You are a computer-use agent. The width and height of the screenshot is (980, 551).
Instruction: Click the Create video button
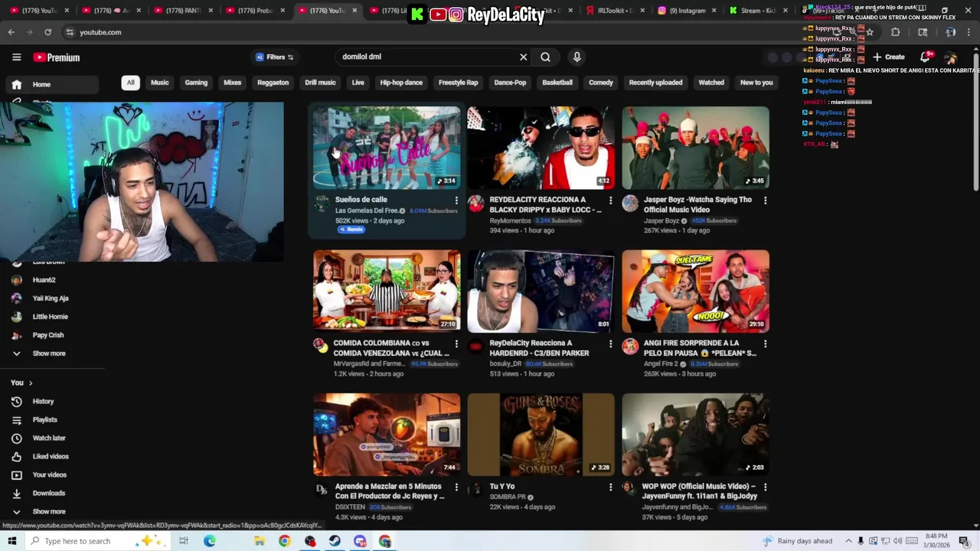point(889,57)
